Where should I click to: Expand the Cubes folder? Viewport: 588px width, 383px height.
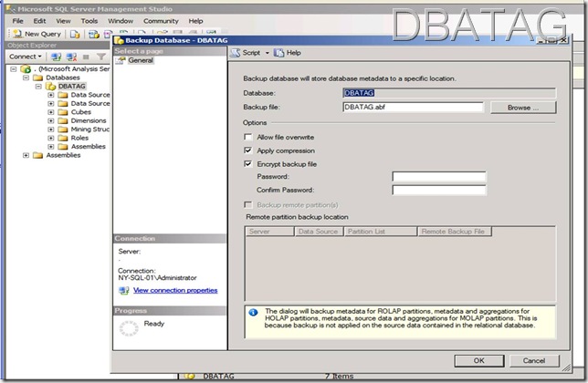coord(50,112)
